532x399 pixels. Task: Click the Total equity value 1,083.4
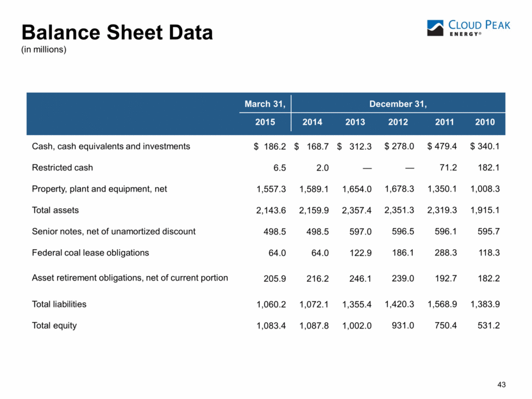(271, 325)
